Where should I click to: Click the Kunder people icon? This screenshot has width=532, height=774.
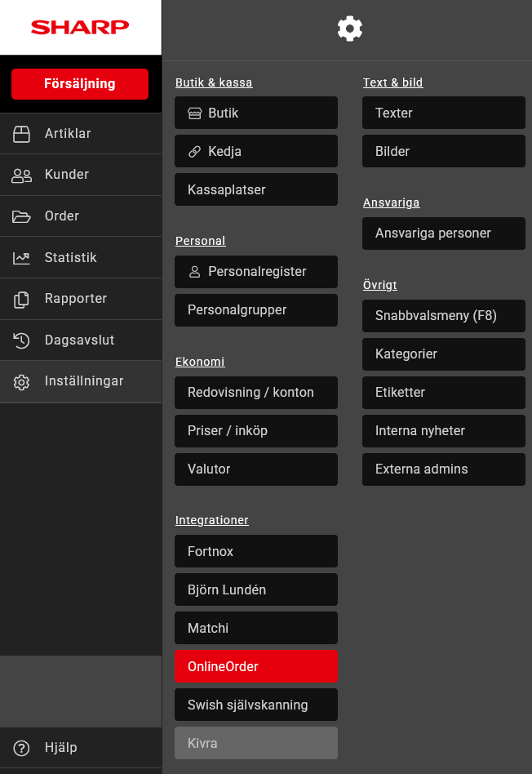pos(21,175)
